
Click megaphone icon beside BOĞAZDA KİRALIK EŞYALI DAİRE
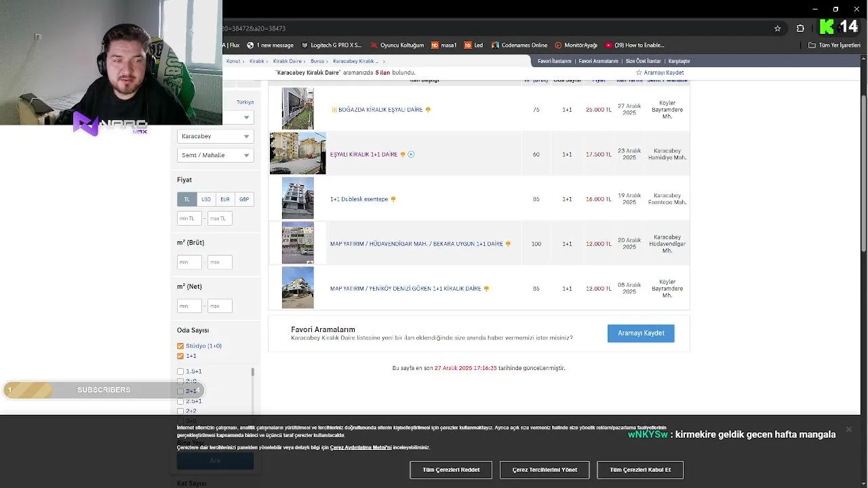(x=428, y=109)
